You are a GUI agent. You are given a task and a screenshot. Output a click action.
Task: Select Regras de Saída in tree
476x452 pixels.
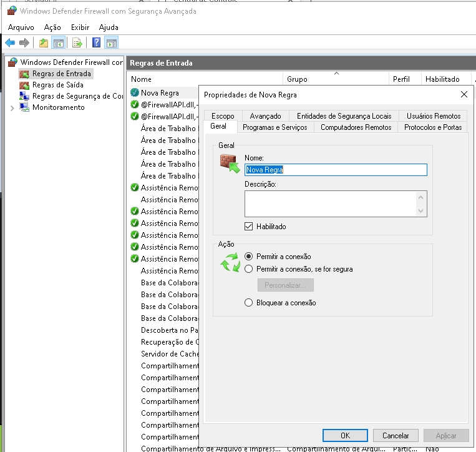pos(57,85)
